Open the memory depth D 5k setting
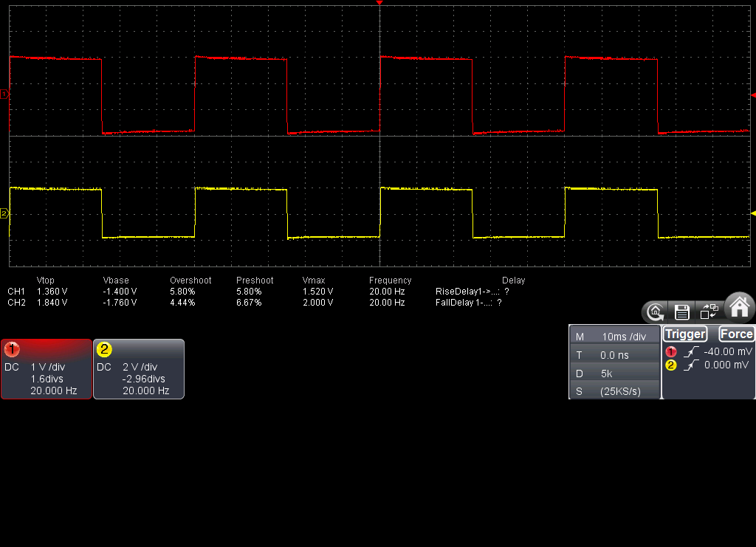 point(614,374)
